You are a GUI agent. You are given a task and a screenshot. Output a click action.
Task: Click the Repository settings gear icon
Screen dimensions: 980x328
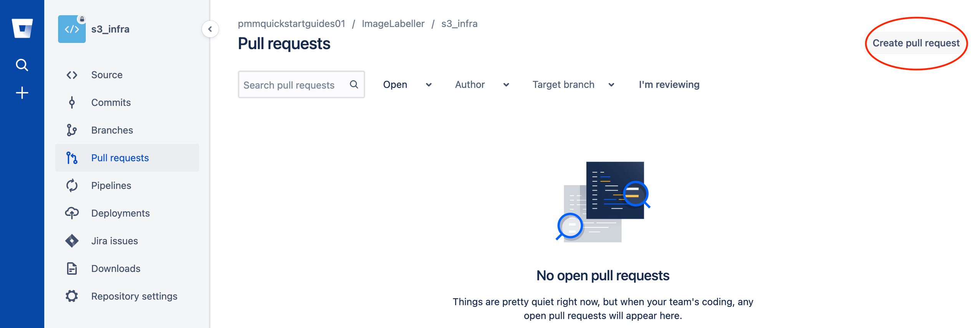pyautogui.click(x=72, y=296)
